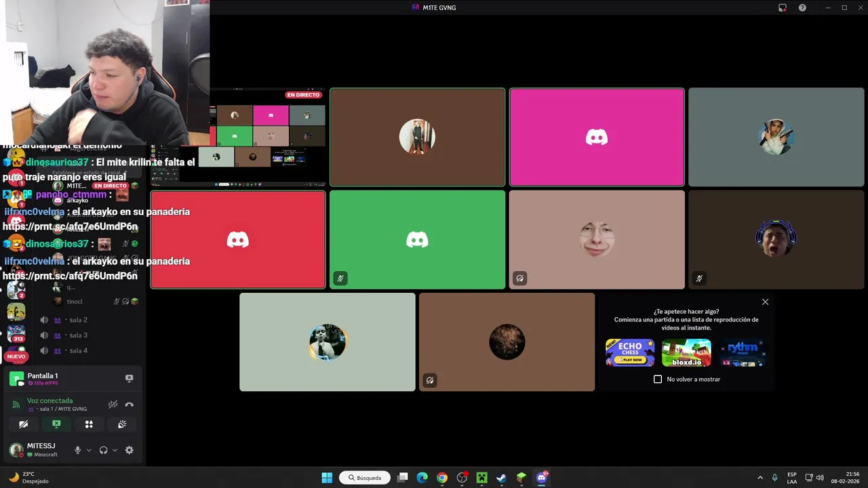Launch bloxd.io activity

686,353
